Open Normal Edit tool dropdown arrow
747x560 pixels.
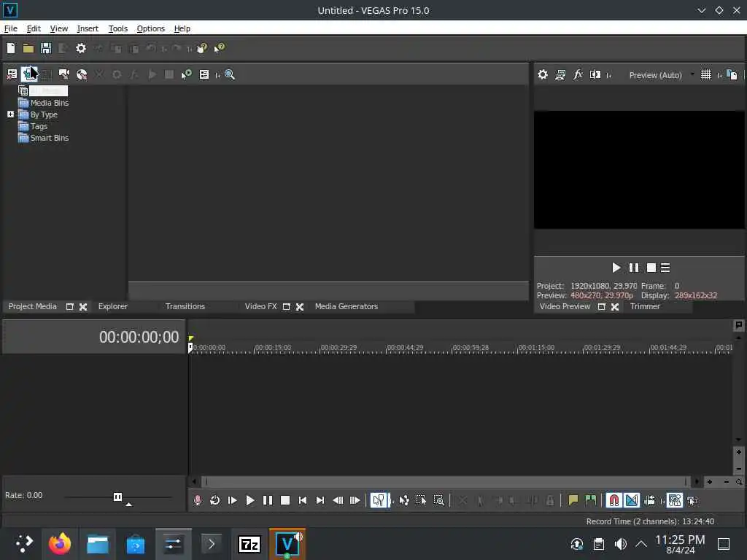[392, 500]
